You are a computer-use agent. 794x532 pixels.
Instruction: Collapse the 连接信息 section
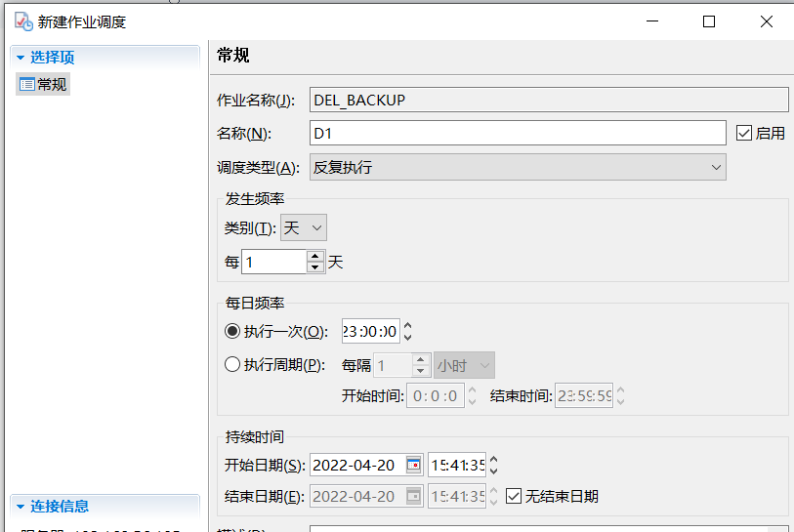(x=21, y=507)
